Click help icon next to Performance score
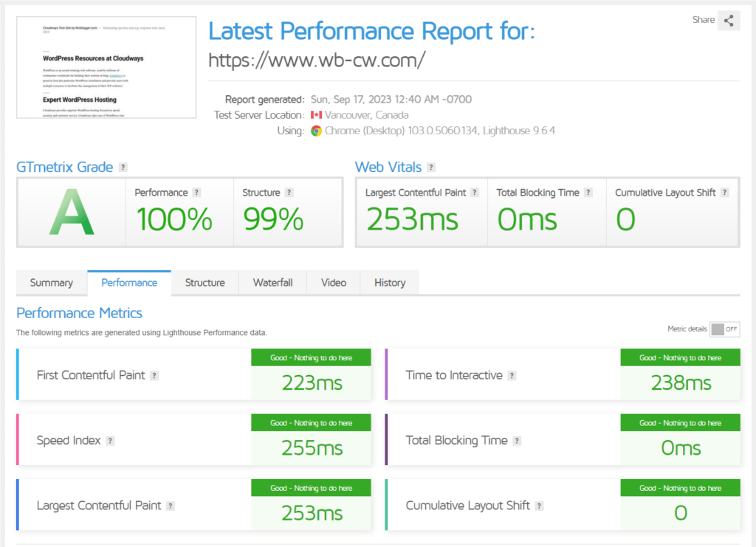This screenshot has height=547, width=756. tap(196, 193)
